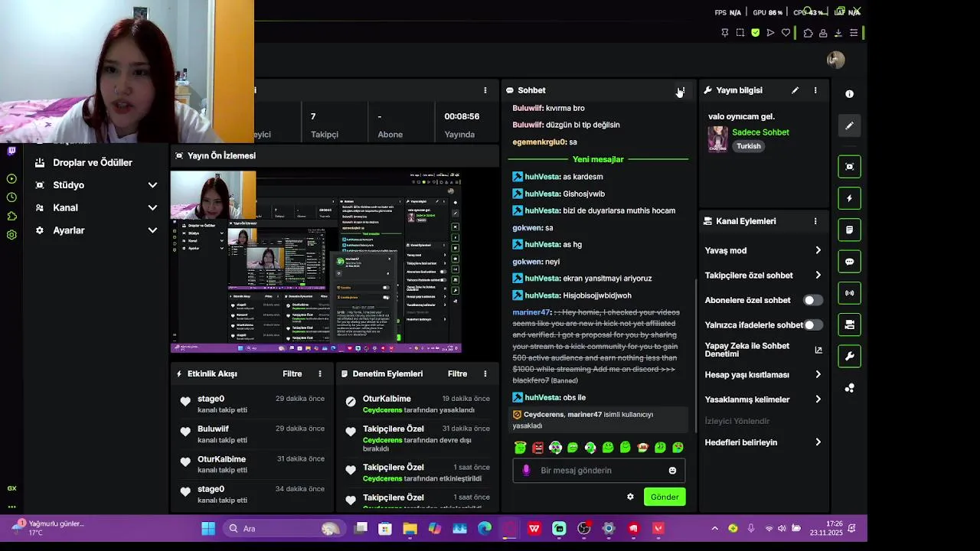Open the Twitch icon in the left browser sidebar
The image size is (980, 551).
11,151
